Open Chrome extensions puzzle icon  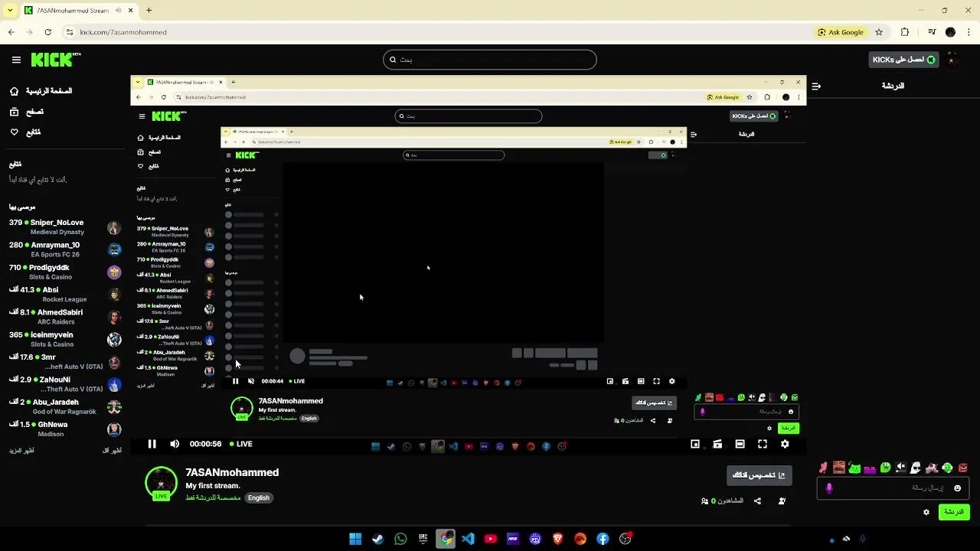click(x=905, y=32)
